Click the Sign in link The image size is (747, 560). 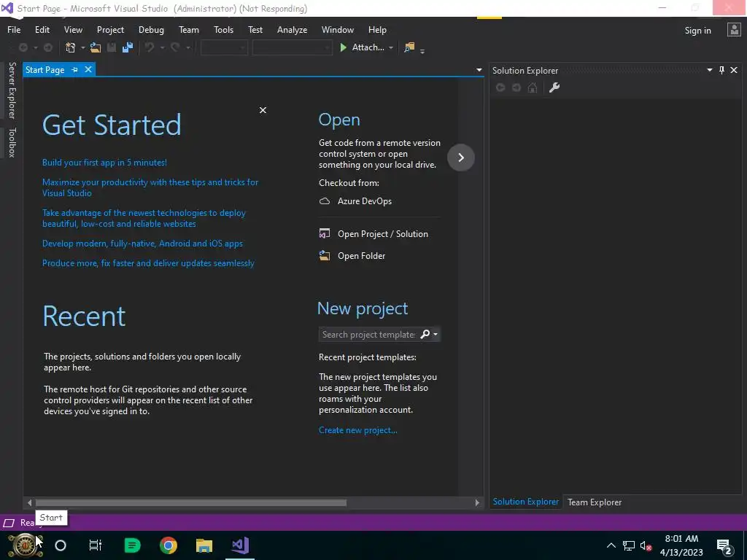coord(697,31)
